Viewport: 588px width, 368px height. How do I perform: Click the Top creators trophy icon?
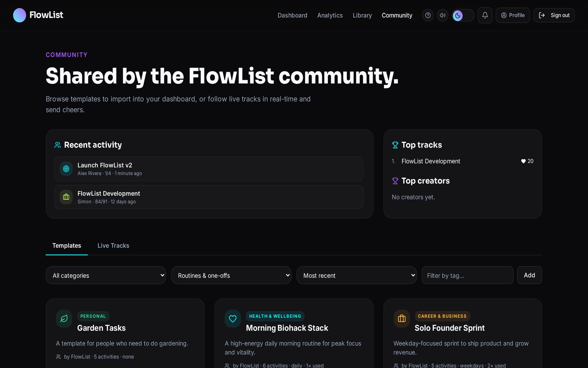pos(395,181)
